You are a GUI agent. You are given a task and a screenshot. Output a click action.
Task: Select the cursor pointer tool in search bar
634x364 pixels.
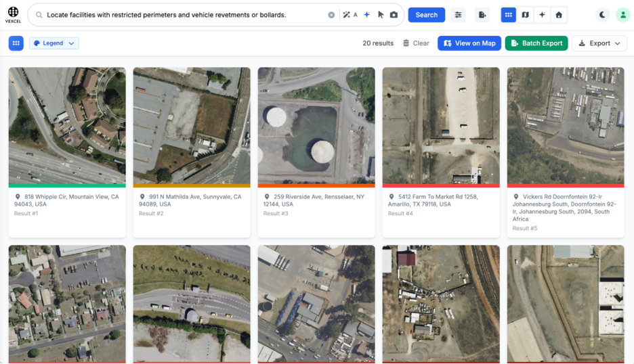click(381, 14)
